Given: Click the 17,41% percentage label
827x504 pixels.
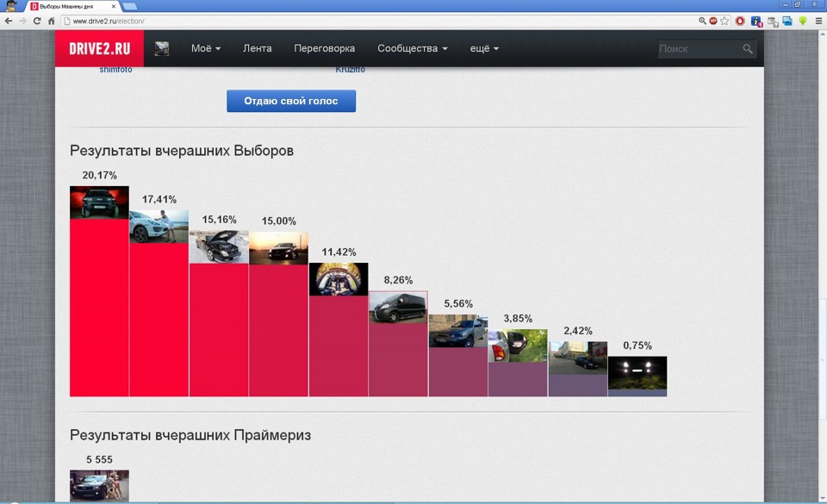Looking at the screenshot, I should point(159,199).
